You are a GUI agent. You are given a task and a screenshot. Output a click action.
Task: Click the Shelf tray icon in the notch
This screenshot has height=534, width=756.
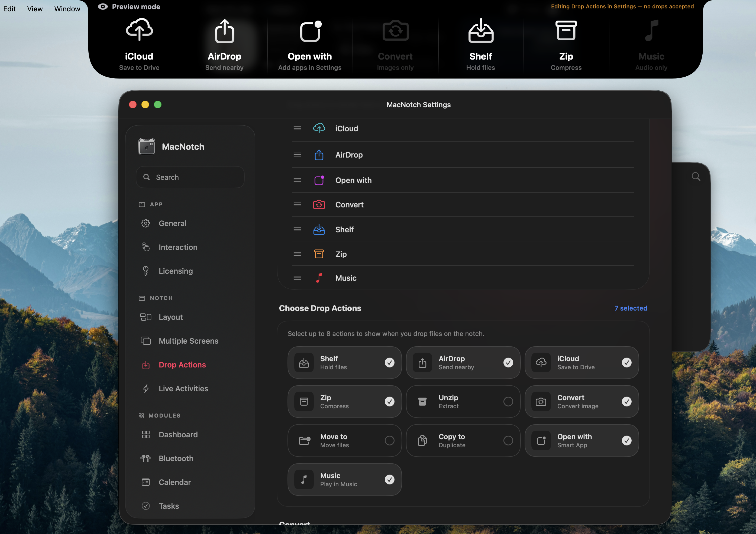481,31
